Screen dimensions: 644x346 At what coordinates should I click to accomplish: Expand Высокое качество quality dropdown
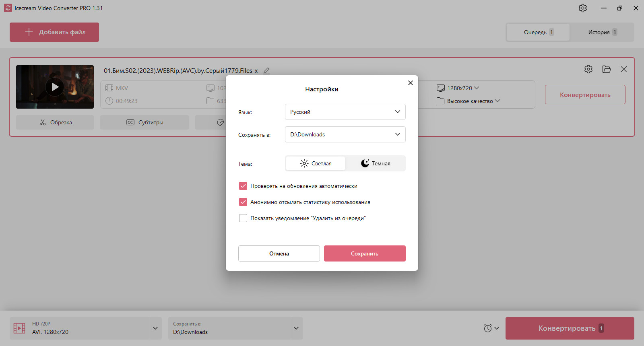(497, 101)
